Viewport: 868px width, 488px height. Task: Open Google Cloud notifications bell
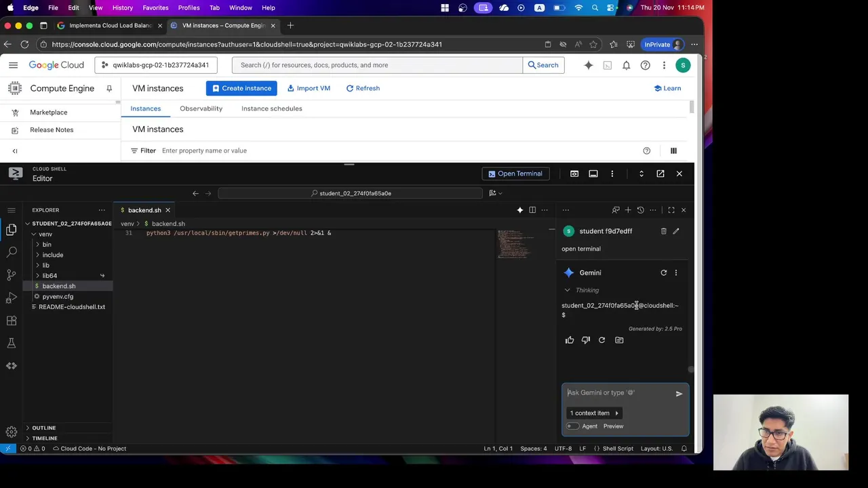pos(627,65)
